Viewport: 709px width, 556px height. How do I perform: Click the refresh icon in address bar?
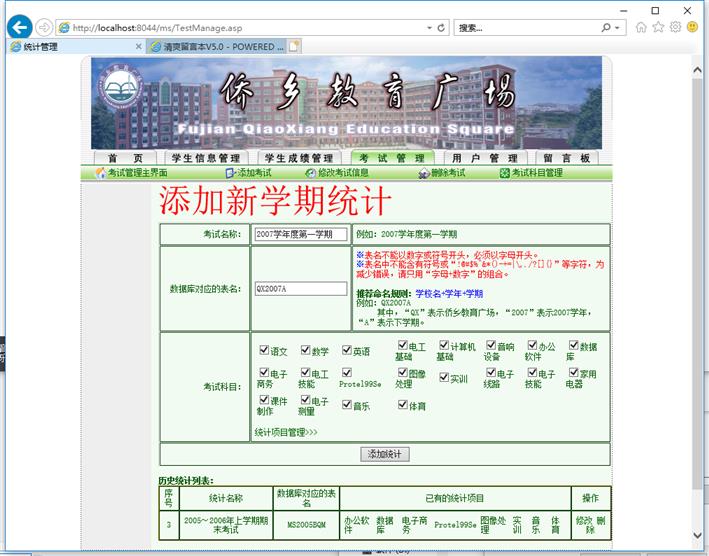(441, 28)
